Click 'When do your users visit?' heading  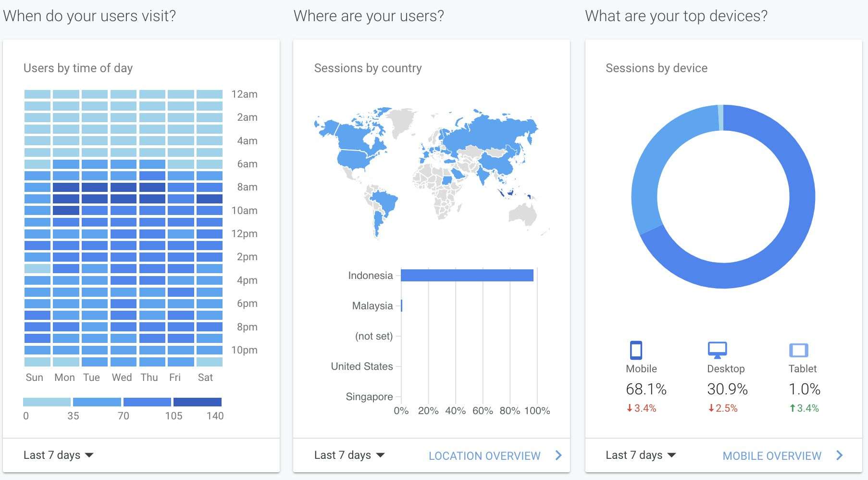[x=89, y=16]
